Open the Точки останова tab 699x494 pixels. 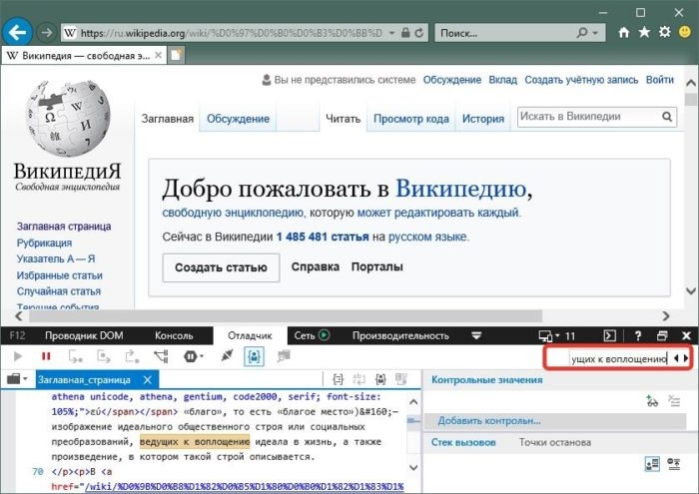pyautogui.click(x=555, y=442)
